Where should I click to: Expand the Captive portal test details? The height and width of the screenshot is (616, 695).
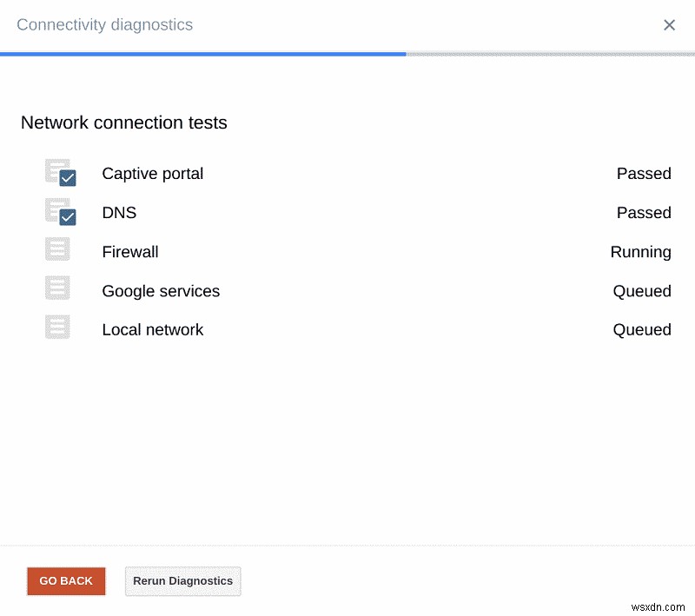(x=153, y=174)
